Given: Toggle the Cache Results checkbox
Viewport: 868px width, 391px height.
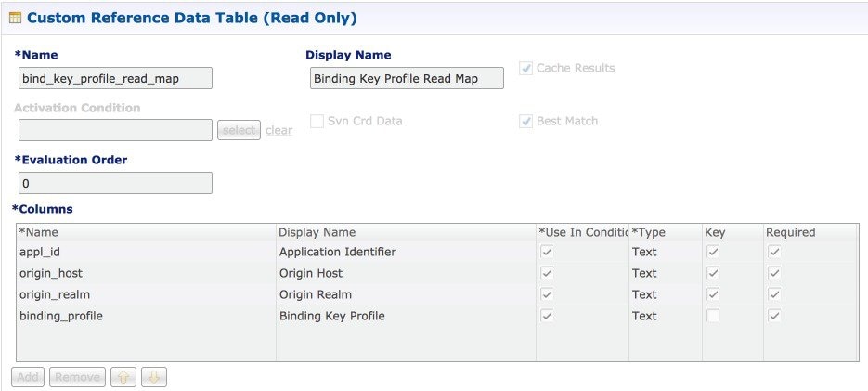Looking at the screenshot, I should [525, 69].
